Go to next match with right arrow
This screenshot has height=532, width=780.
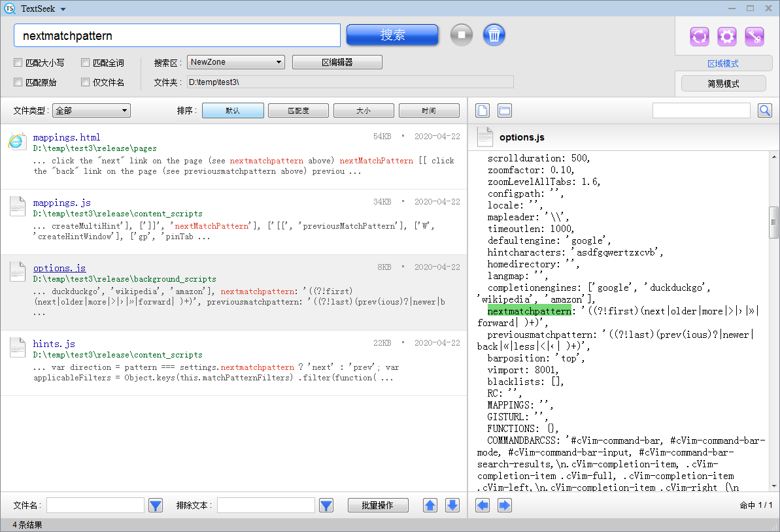504,505
